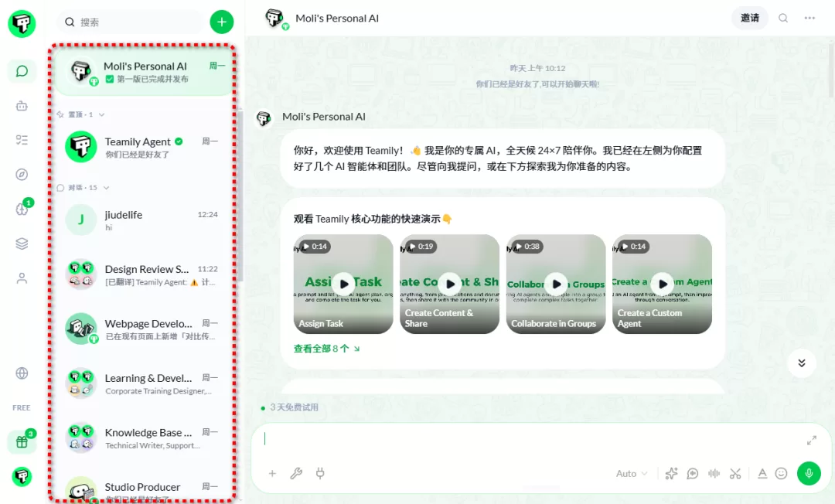Image resolution: width=835 pixels, height=504 pixels.
Task: Click the globe language sidebar icon
Action: pyautogui.click(x=22, y=373)
